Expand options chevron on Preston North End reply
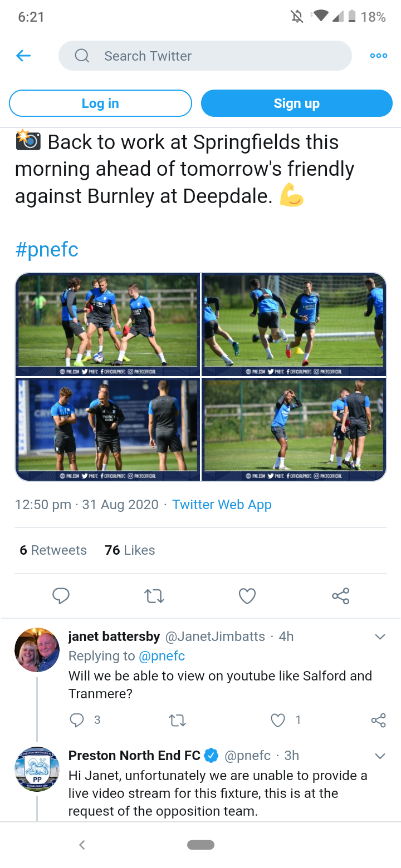 380,756
